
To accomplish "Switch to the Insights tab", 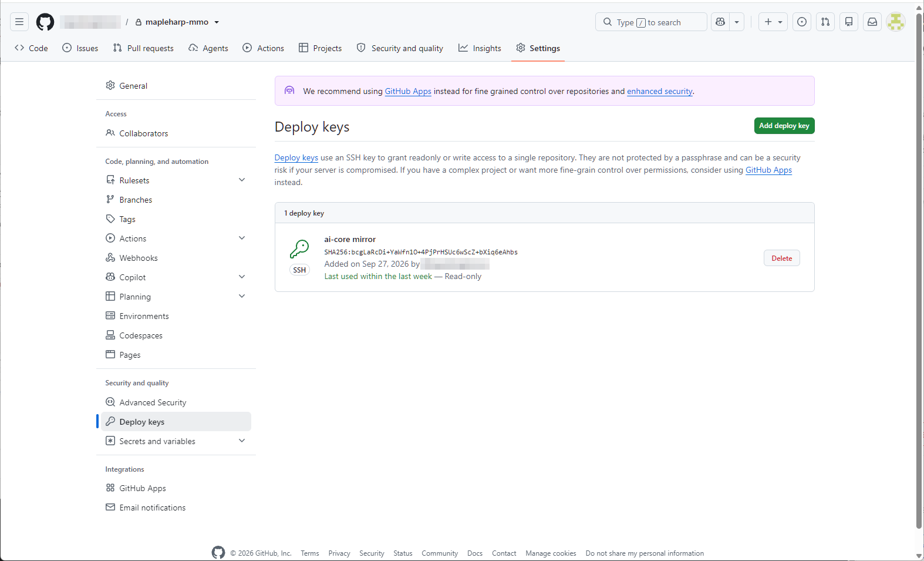I will pos(480,48).
